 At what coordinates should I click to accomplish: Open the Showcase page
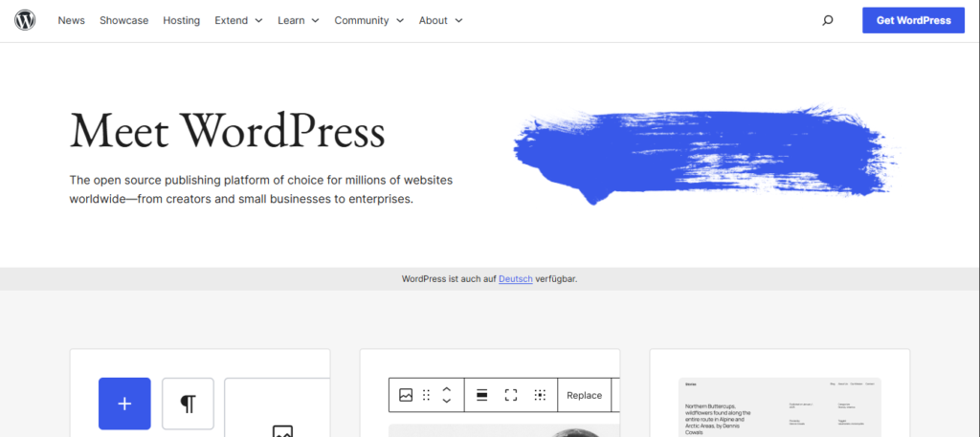[123, 21]
